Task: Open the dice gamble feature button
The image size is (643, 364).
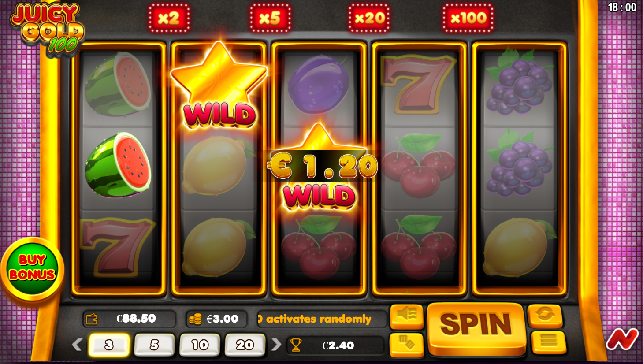Action: pyautogui.click(x=406, y=344)
